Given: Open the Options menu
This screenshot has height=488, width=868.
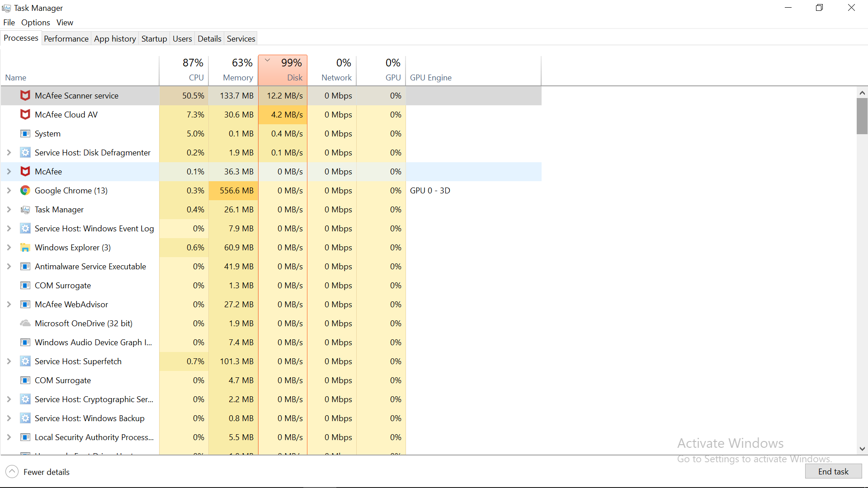Looking at the screenshot, I should 35,23.
